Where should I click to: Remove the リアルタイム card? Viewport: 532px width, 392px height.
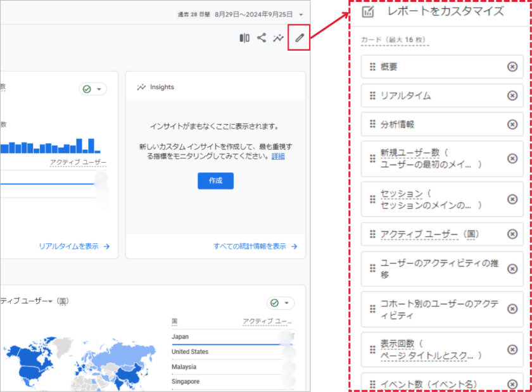click(x=512, y=96)
